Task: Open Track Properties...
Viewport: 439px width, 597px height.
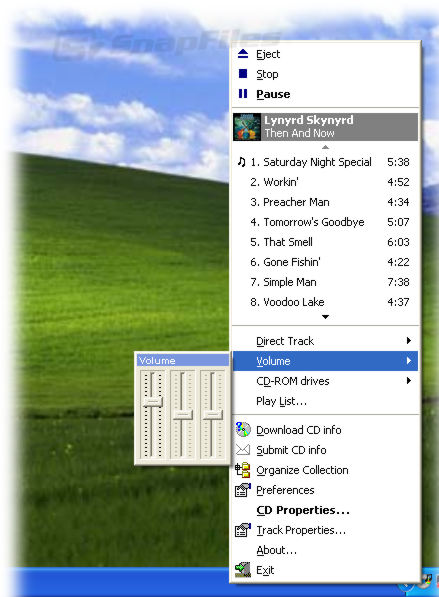Action: click(326, 530)
